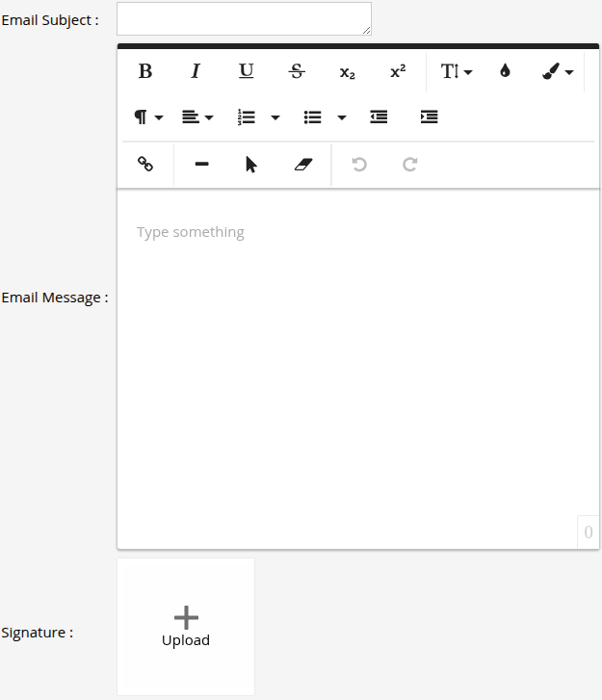Decrease indent of paragraph
This screenshot has height=700, width=602.
379,117
